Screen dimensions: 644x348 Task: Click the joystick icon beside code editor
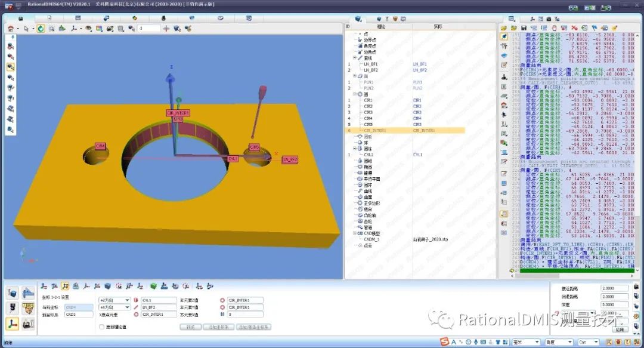pyautogui.click(x=504, y=77)
